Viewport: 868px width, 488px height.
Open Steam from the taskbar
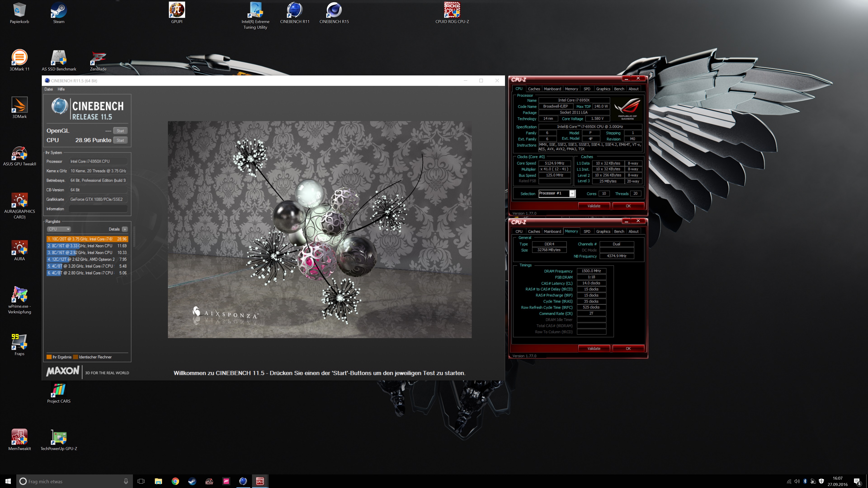click(x=192, y=481)
